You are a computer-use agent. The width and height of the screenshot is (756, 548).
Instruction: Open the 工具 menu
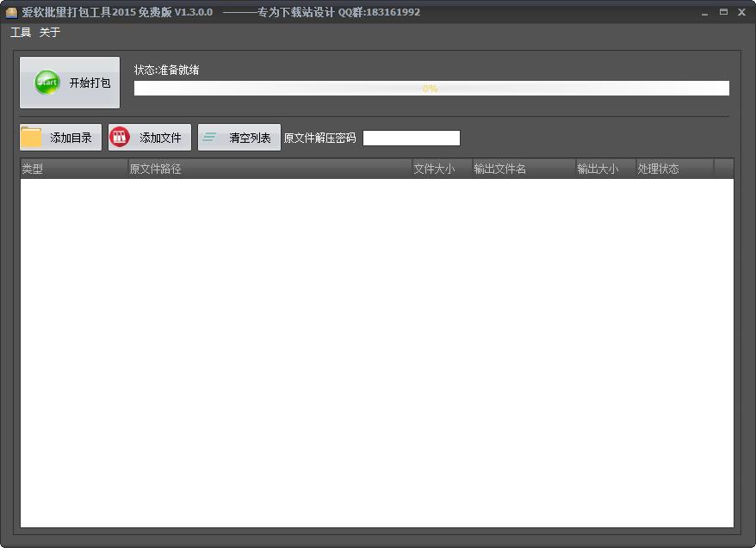pos(21,33)
